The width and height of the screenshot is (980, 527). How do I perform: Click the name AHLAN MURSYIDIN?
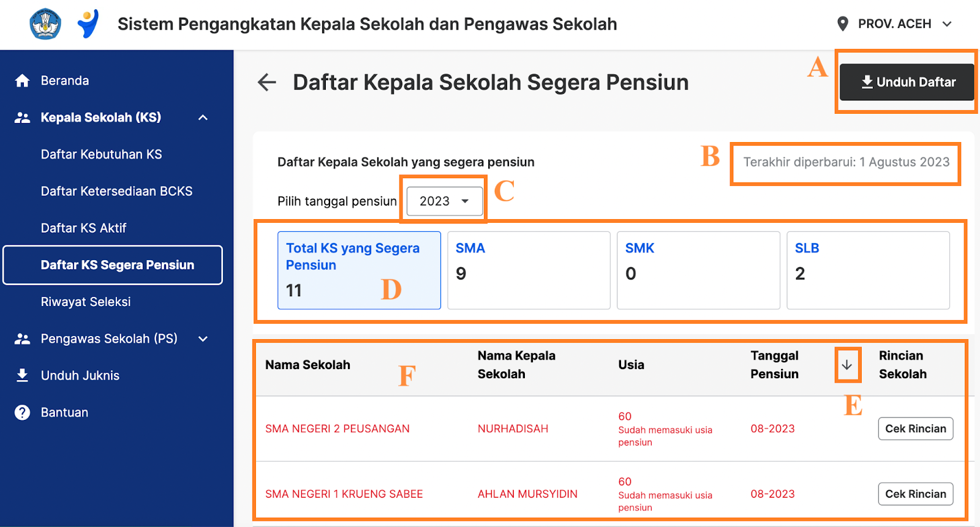tap(527, 494)
